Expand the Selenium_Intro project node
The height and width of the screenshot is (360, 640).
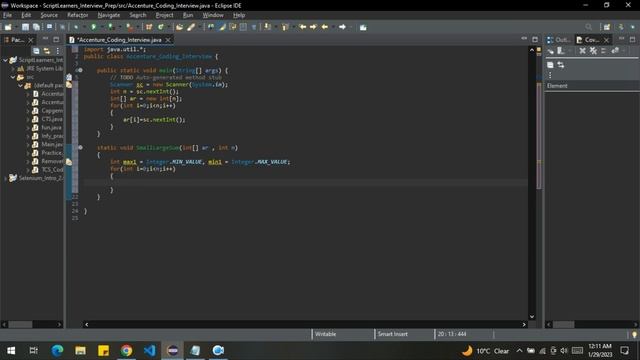click(x=5, y=178)
